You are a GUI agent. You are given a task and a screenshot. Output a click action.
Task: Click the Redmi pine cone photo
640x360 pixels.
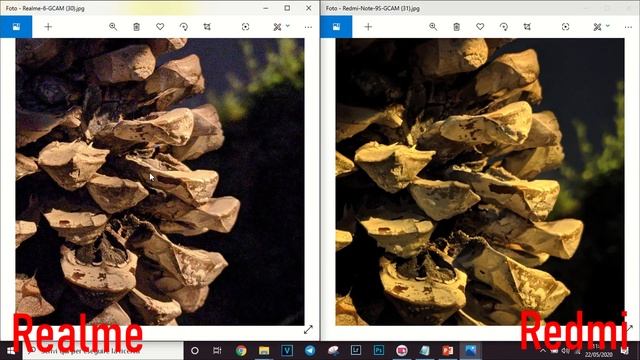(x=480, y=182)
